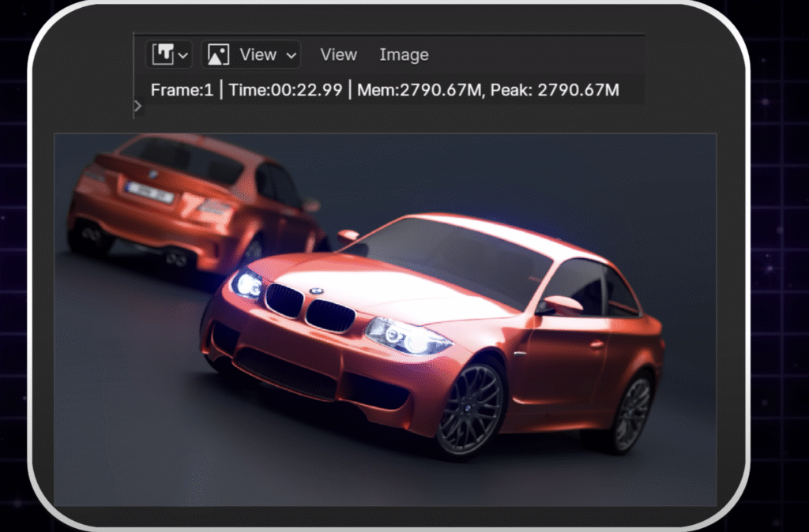Expand the hidden toolbar using the small arrow

coord(137,107)
